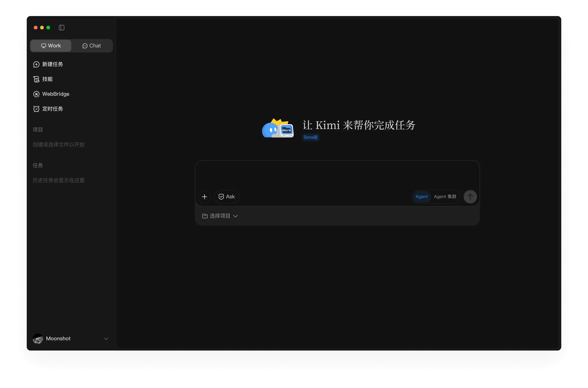The height and width of the screenshot is (388, 588).
Task: Create a new task via 新建任务
Action: click(48, 64)
